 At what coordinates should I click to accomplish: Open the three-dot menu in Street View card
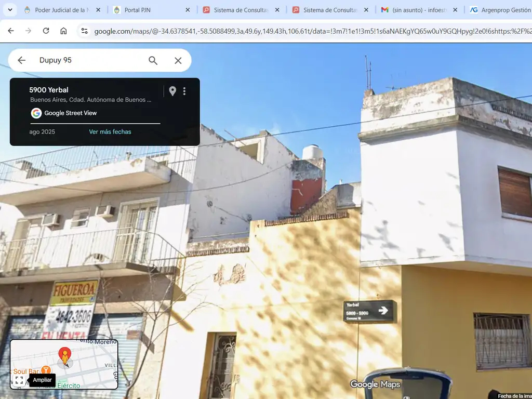(184, 91)
